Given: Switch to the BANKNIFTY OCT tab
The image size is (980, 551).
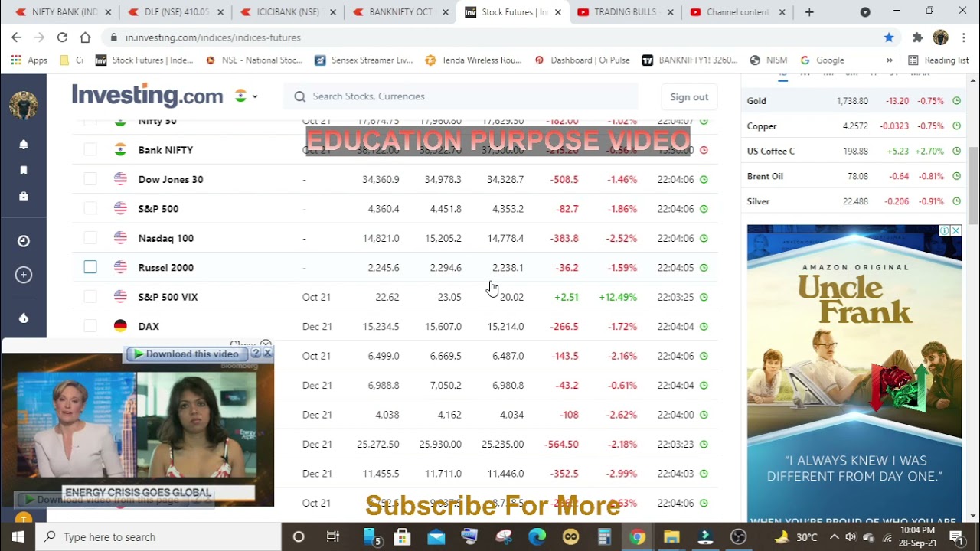Looking at the screenshot, I should pos(400,12).
